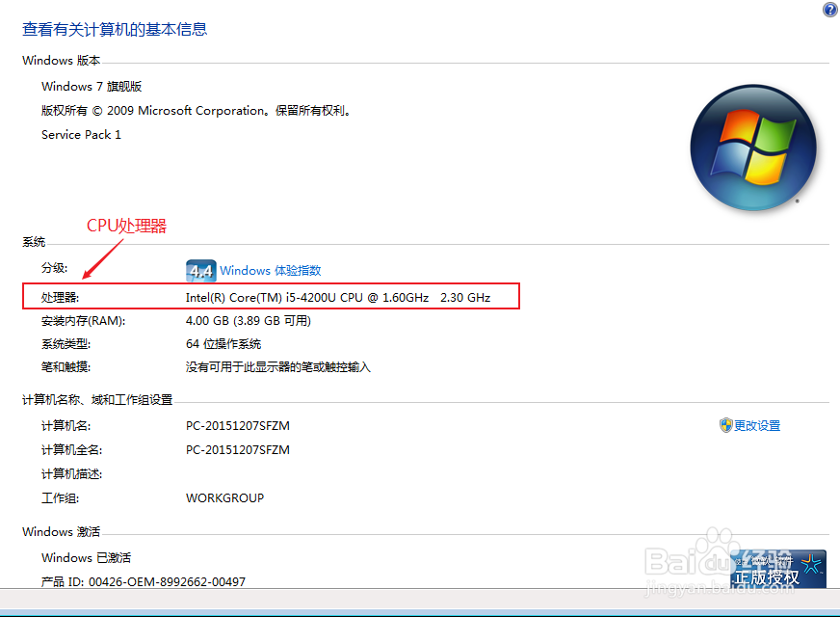Select the product ID 00426-OEM-8992662-00497
840x617 pixels.
click(143, 581)
